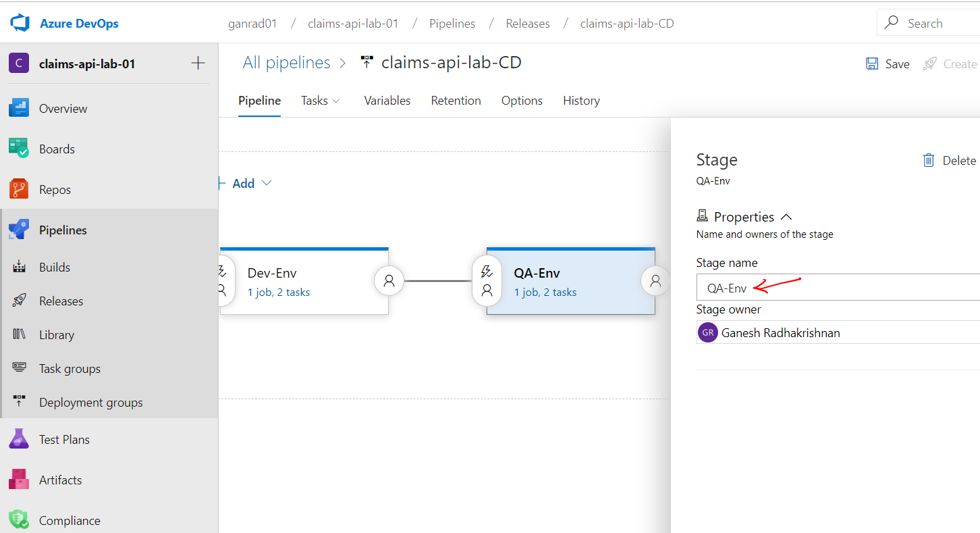Open Dev-Env 1 job, 2 tasks link
Viewport: 980px width, 533px height.
(x=279, y=293)
